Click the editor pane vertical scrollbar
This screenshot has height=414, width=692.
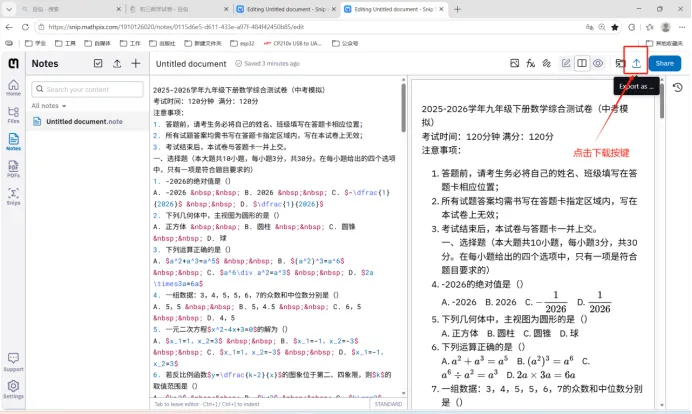tap(403, 108)
